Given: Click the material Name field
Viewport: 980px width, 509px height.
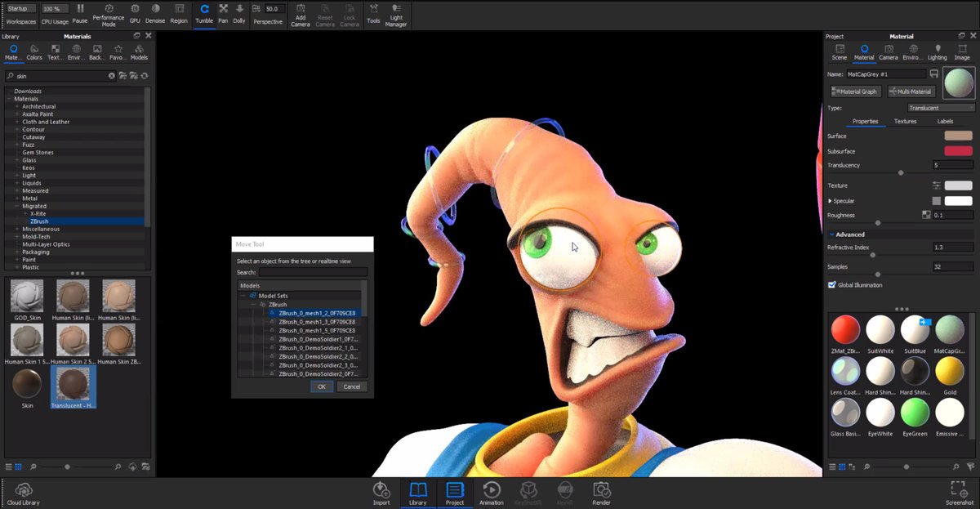Looking at the screenshot, I should [886, 74].
